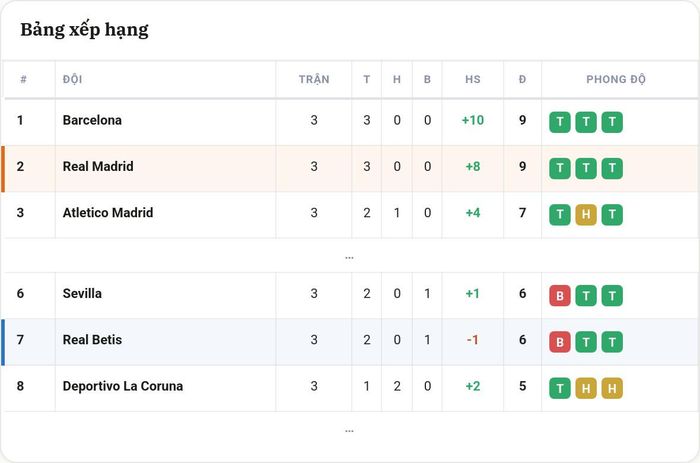The image size is (700, 463).
Task: Click Real Madrid's last green T badge
Action: 612,168
